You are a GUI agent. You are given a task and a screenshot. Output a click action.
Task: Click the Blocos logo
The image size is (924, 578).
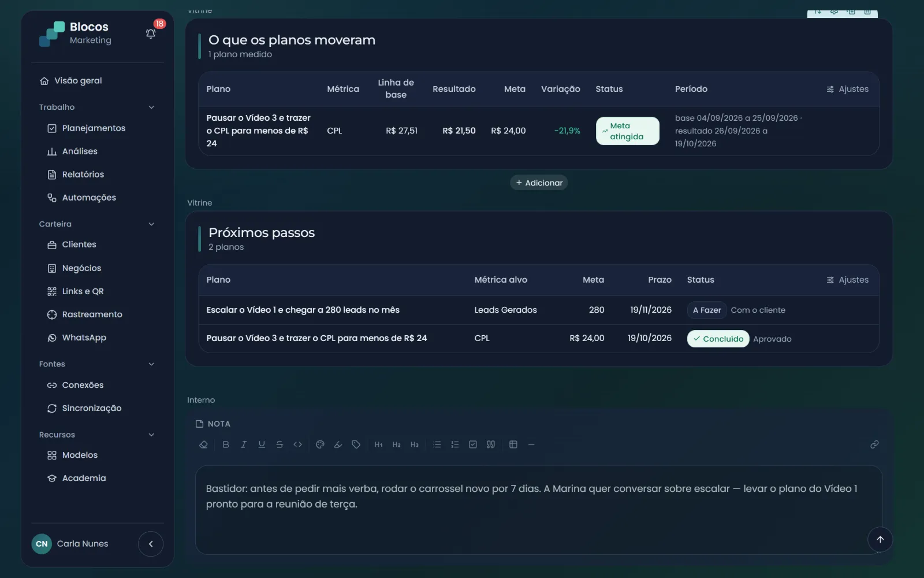click(52, 34)
